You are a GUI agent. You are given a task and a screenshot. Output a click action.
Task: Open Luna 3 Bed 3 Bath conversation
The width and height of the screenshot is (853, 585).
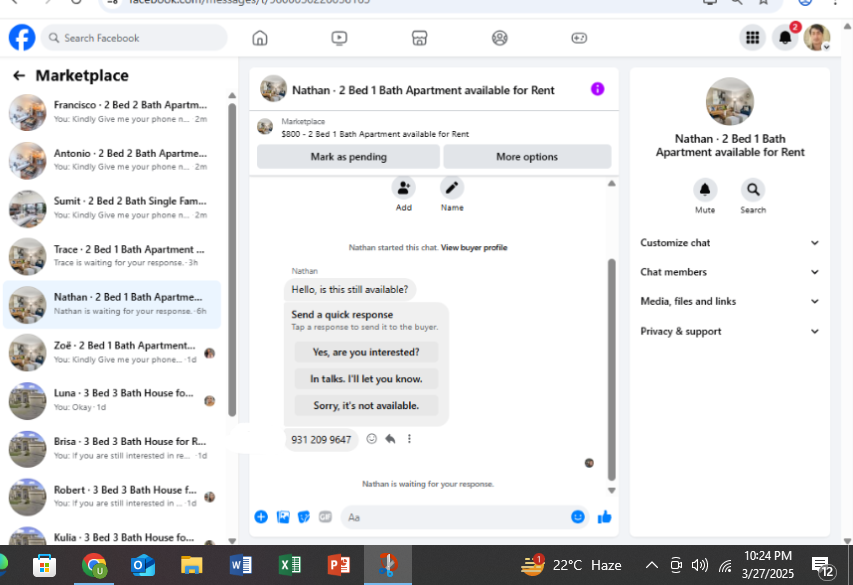click(x=112, y=401)
